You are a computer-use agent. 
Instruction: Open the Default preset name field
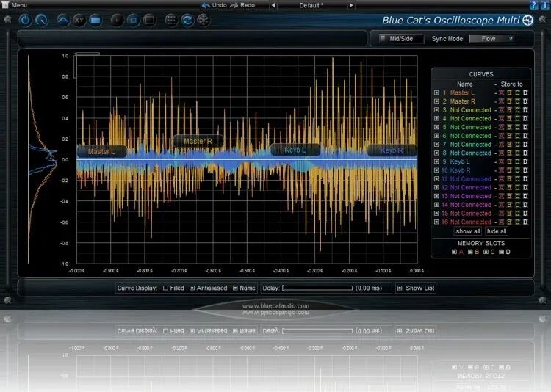point(311,5)
